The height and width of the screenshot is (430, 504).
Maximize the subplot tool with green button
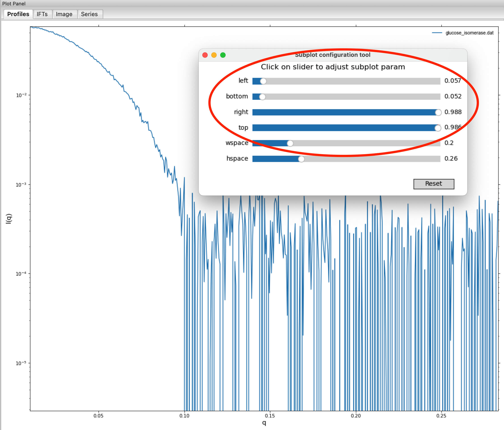[x=223, y=55]
